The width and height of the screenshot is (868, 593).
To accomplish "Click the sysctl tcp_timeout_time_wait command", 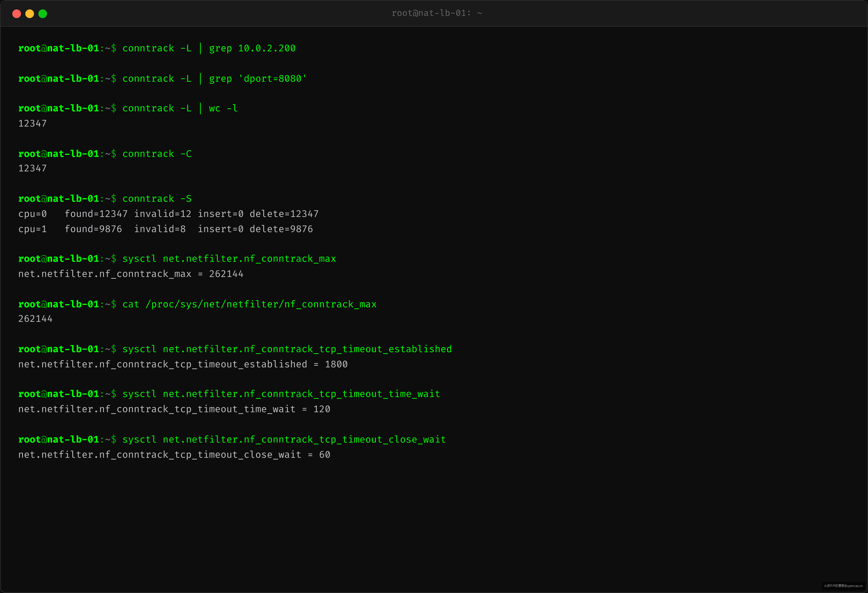I will [281, 394].
